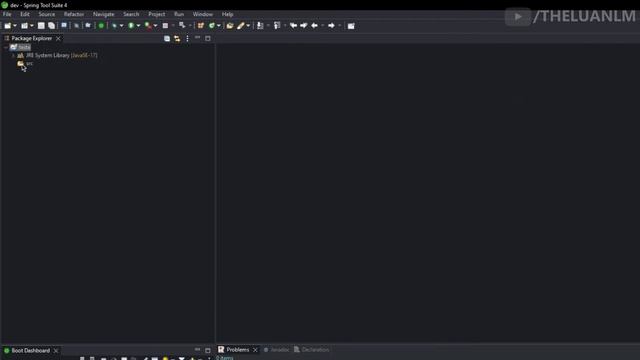This screenshot has width=640, height=360.
Task: Toggle Link with Editor in Package Explorer
Action: tap(177, 38)
